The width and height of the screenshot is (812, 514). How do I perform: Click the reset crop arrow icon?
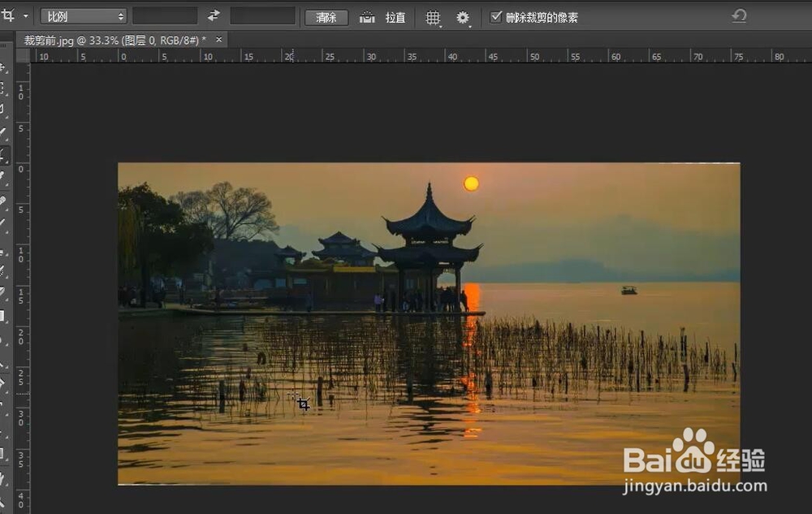point(739,16)
